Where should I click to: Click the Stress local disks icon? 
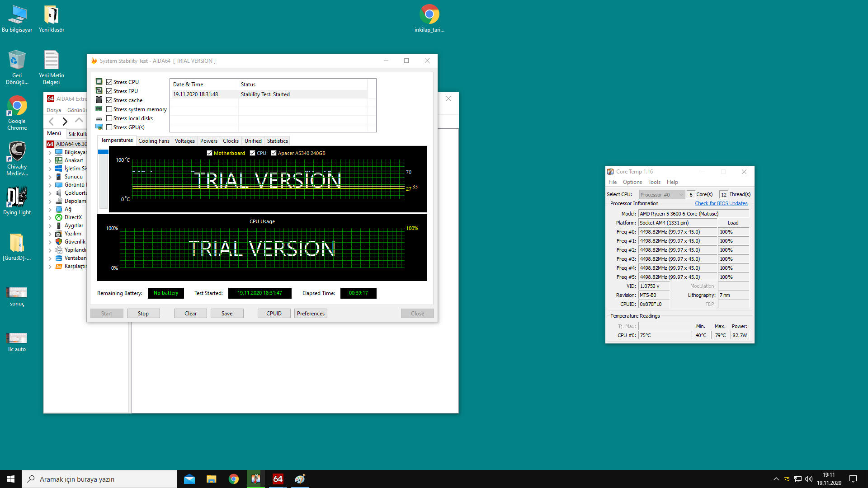click(99, 118)
